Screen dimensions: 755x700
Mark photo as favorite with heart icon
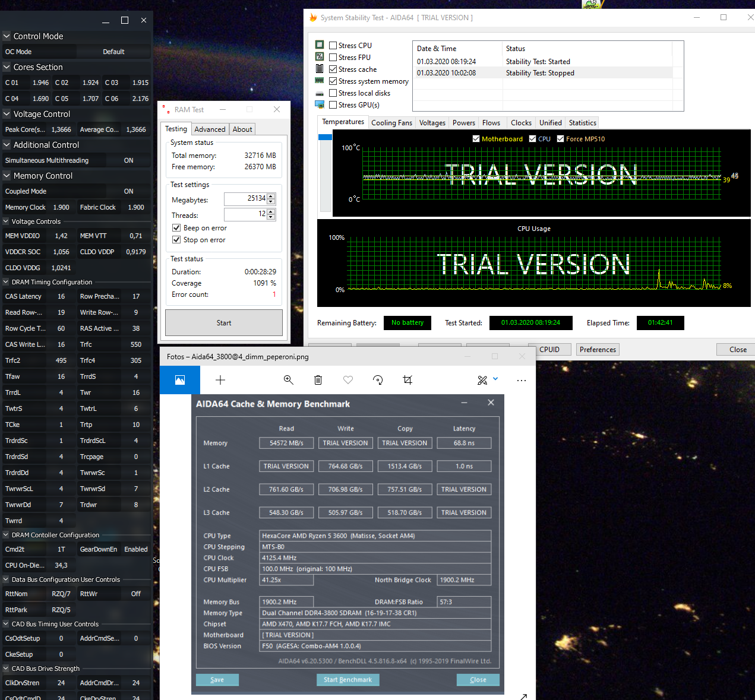pos(348,380)
